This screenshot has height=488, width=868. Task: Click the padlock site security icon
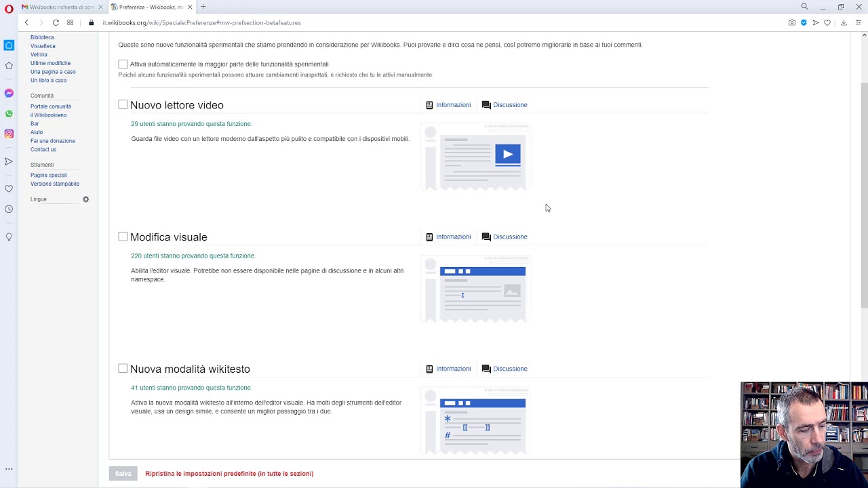[x=91, y=22]
